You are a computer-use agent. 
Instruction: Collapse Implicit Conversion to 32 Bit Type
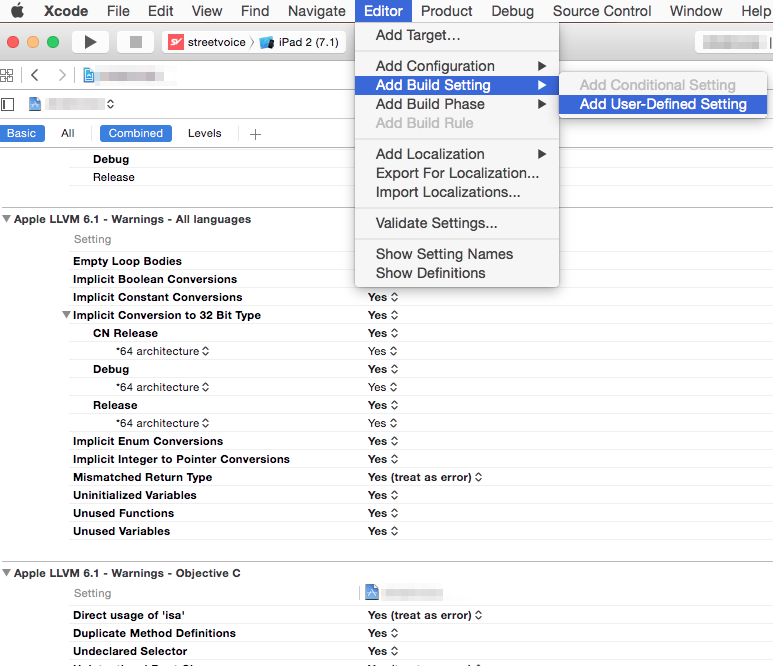tap(67, 316)
